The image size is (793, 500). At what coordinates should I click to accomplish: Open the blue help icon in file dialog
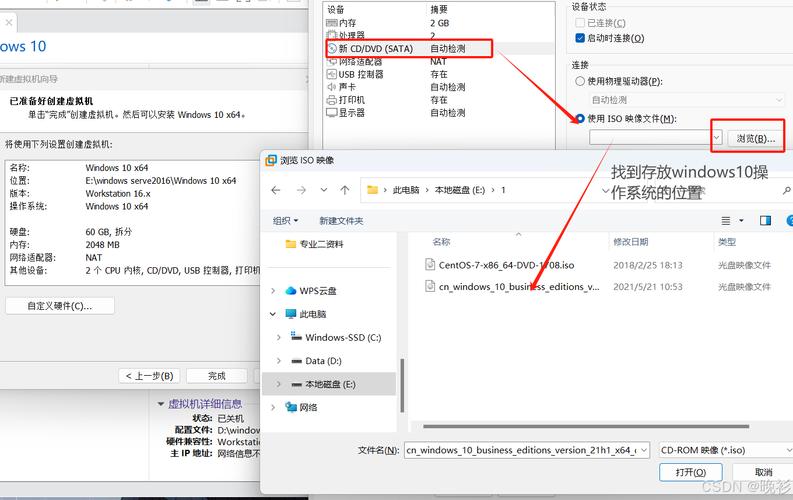(789, 220)
